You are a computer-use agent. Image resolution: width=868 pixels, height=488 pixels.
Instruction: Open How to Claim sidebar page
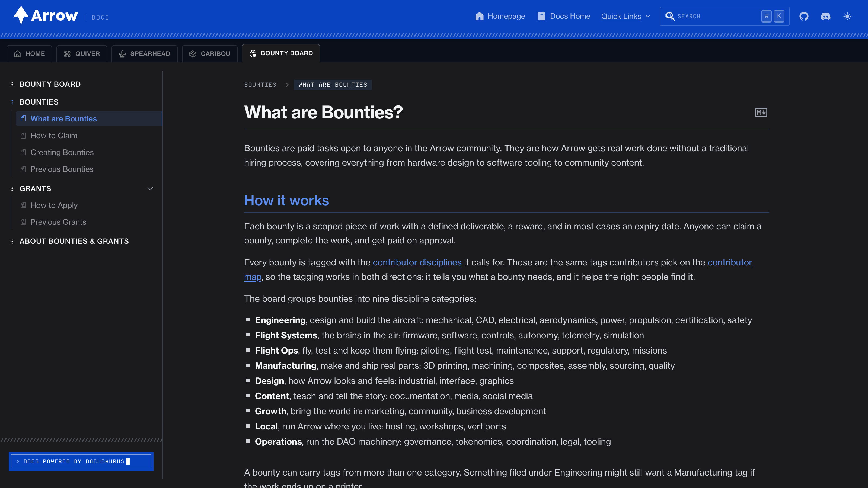tap(89, 135)
